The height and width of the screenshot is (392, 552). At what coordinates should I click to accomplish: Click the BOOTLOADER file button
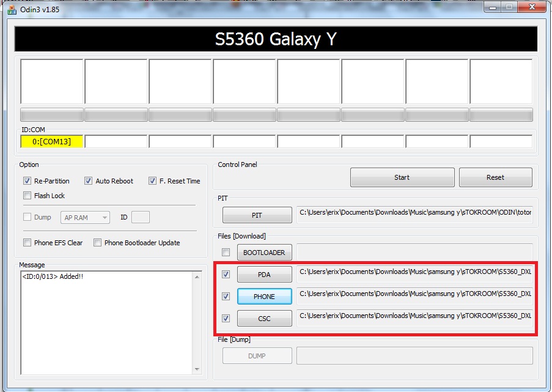264,253
